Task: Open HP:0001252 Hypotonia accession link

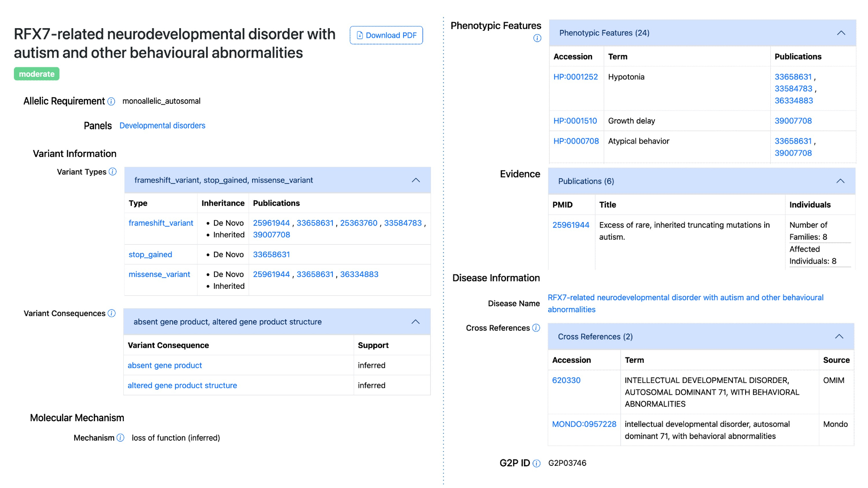Action: click(x=575, y=77)
